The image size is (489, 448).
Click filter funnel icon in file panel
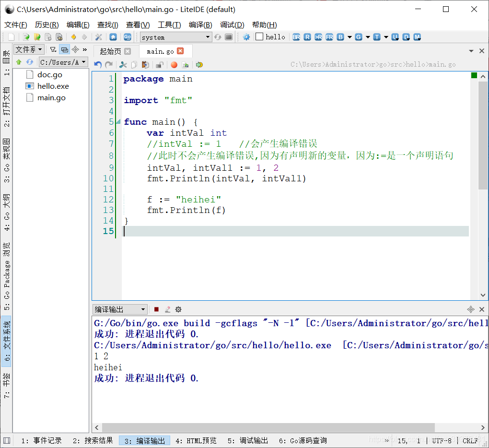(x=53, y=49)
